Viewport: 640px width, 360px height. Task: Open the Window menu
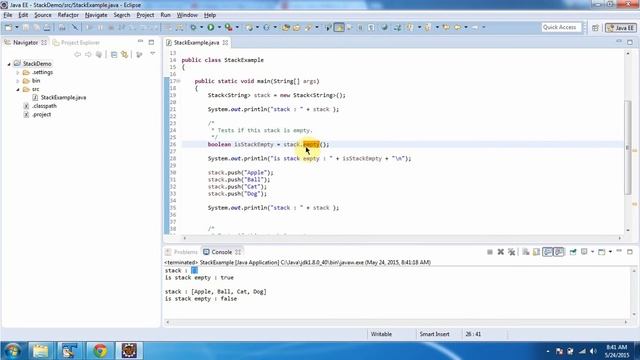pyautogui.click(x=187, y=15)
